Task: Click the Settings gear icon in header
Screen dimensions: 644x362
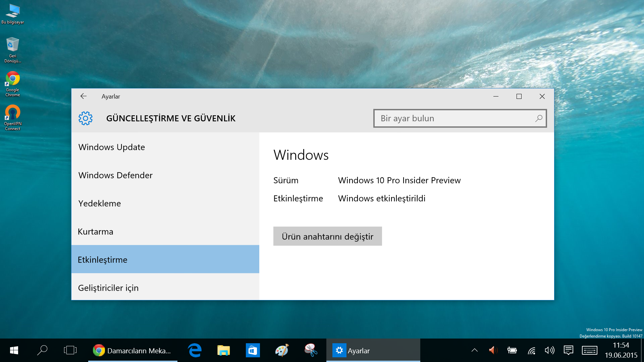Action: point(86,118)
